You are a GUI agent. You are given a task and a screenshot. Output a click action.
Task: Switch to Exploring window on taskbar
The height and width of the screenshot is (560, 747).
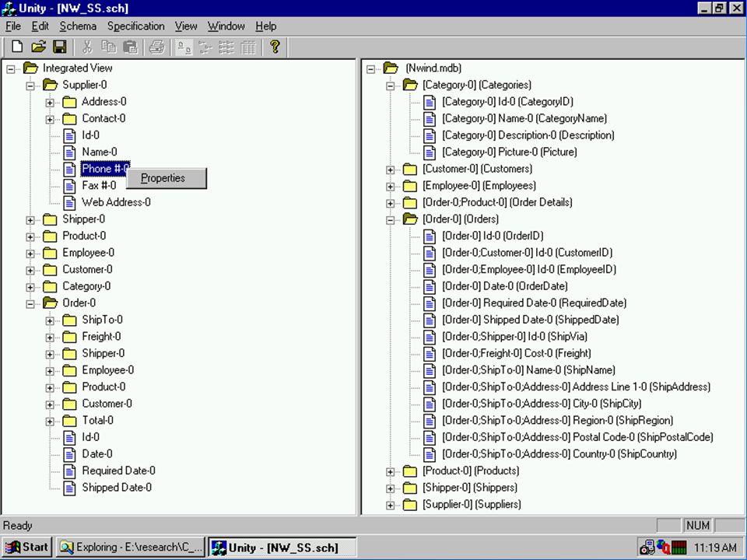131,547
